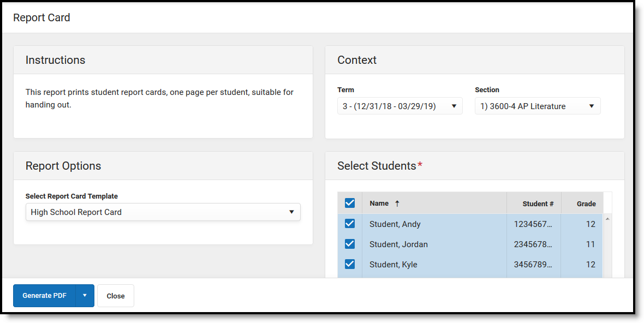Click the Generate PDF button
This screenshot has height=323, width=644.
click(x=44, y=296)
